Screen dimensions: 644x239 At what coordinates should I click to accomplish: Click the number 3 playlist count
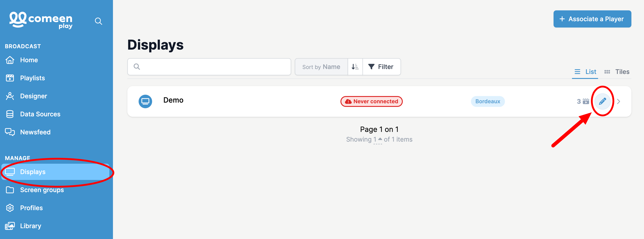click(579, 101)
